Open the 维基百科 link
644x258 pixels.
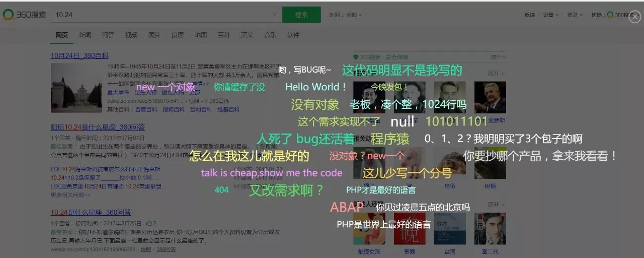228,109
